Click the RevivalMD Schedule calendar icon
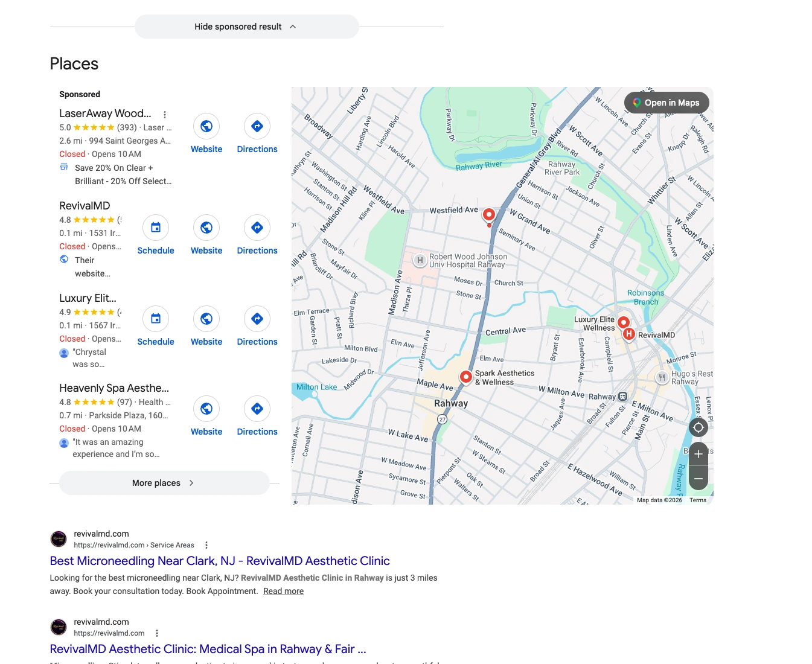Screen dimensions: 812x664 pyautogui.click(x=156, y=228)
